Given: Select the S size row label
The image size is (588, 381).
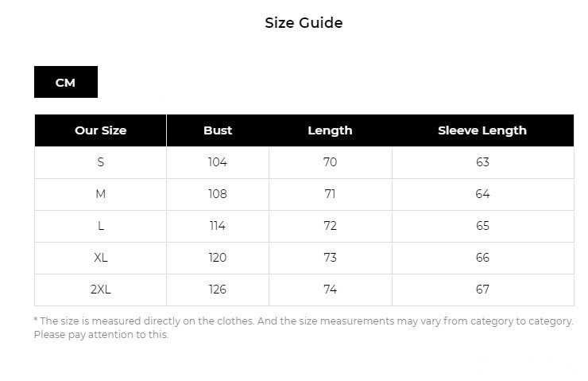Looking at the screenshot, I should click(101, 162).
